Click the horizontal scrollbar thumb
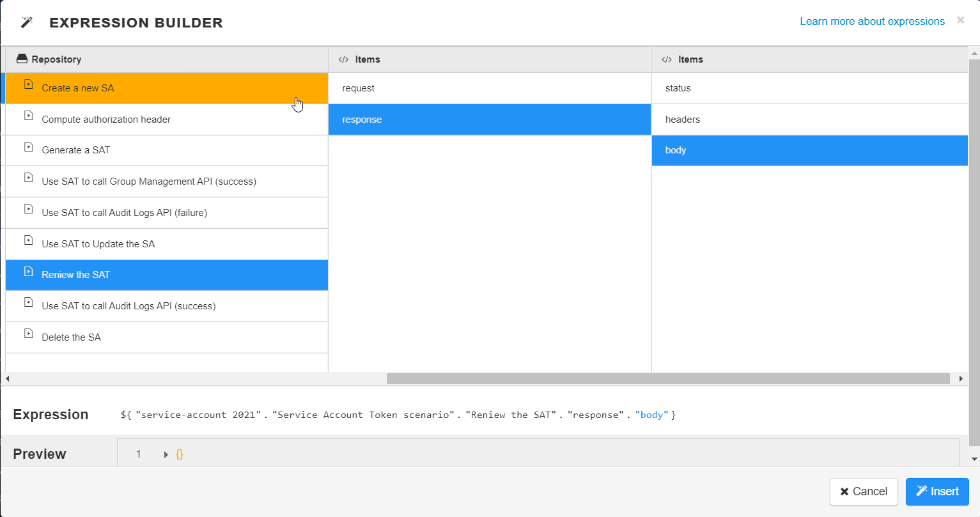The width and height of the screenshot is (980, 517). (668, 379)
